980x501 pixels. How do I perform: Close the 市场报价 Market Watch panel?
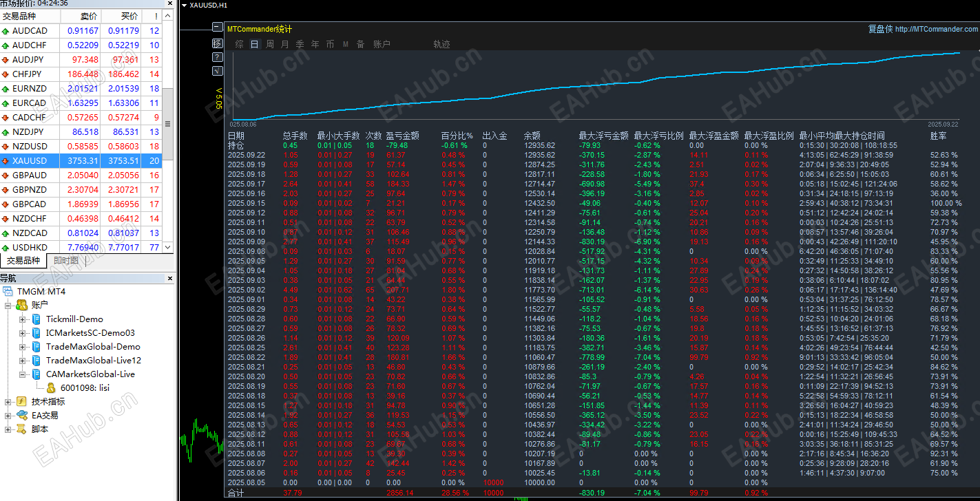(170, 3)
